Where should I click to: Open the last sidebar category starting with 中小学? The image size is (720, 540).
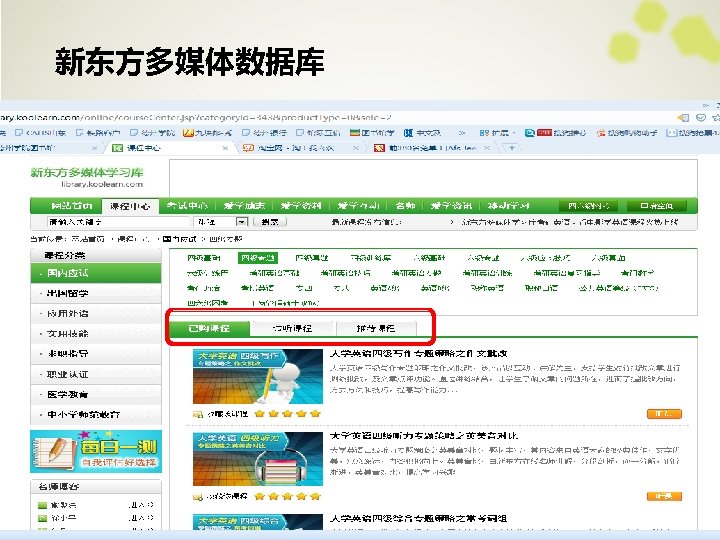(x=96, y=414)
